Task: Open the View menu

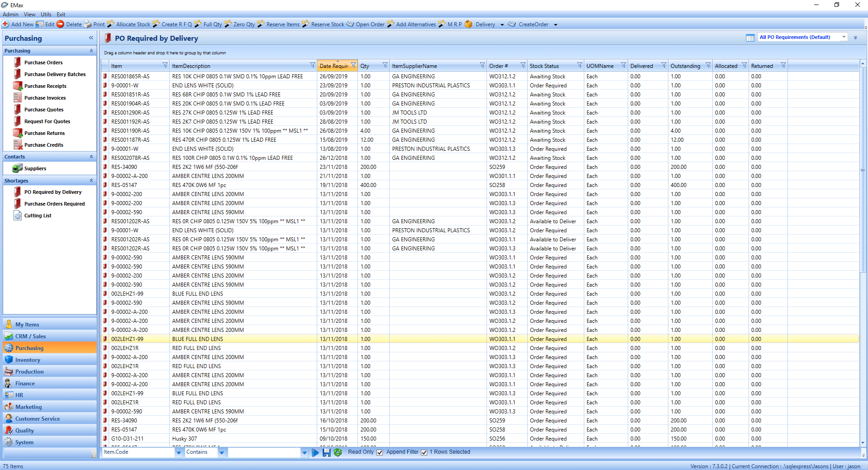Action: (x=29, y=14)
